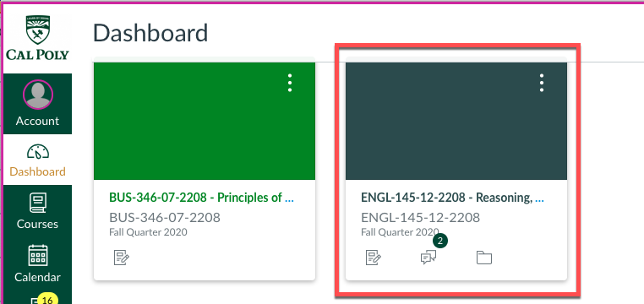Click the green BUS-346 card color banner
Screen dimensions: 644x304
205,121
